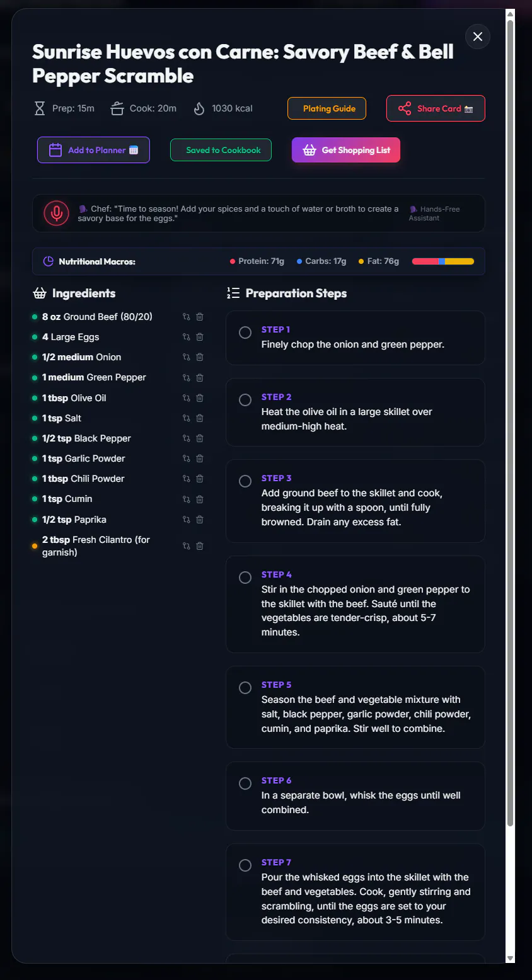532x980 pixels.
Task: Mark Step 5 seasoning as complete
Action: (245, 688)
